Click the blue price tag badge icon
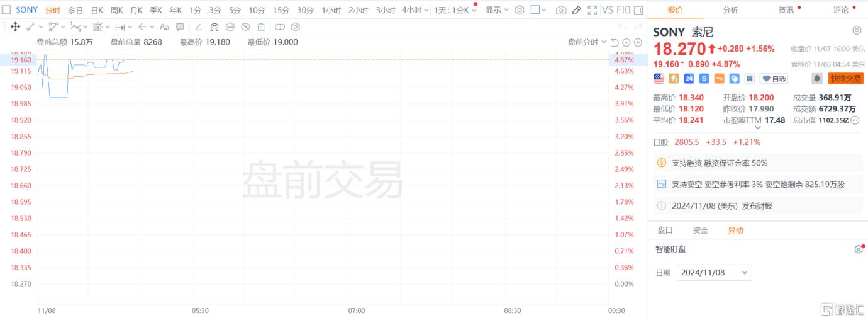Screen dimensions: 868x320 [x=734, y=79]
